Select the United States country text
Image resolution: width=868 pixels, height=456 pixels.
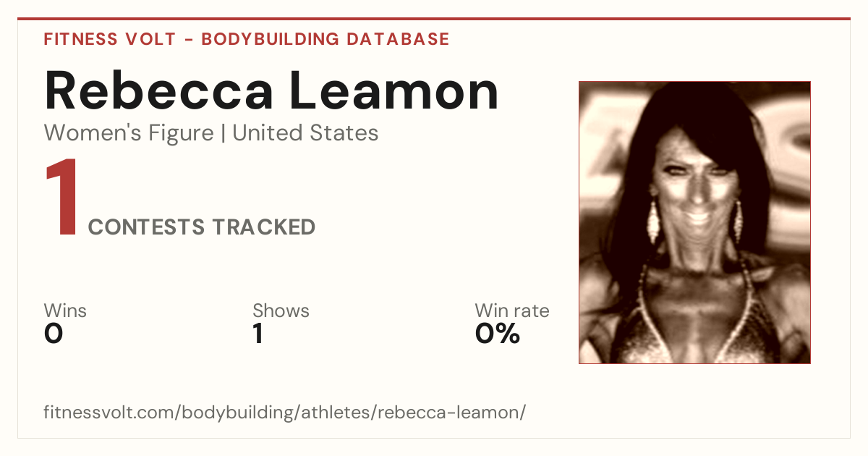[x=305, y=133]
